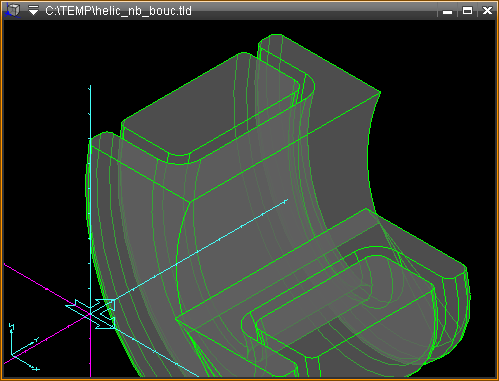499x381 pixels.
Task: Select the cyan vertical axis line
Action: [x=90, y=193]
